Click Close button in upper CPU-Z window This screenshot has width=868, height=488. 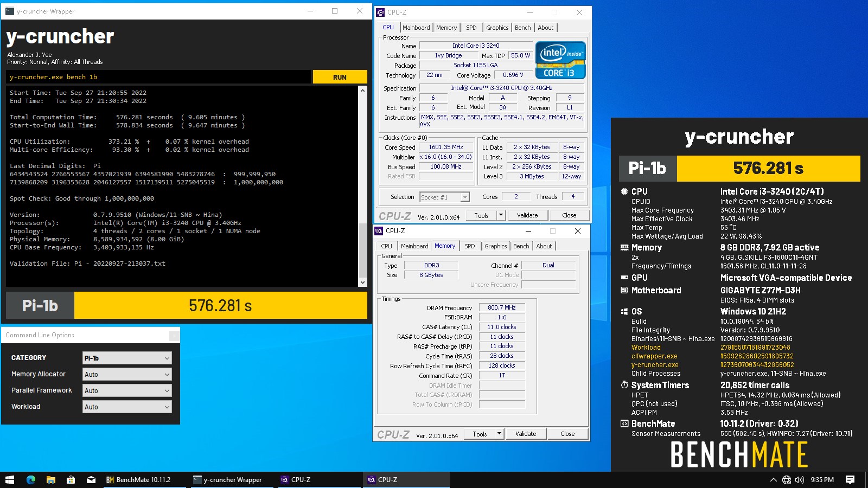(569, 215)
